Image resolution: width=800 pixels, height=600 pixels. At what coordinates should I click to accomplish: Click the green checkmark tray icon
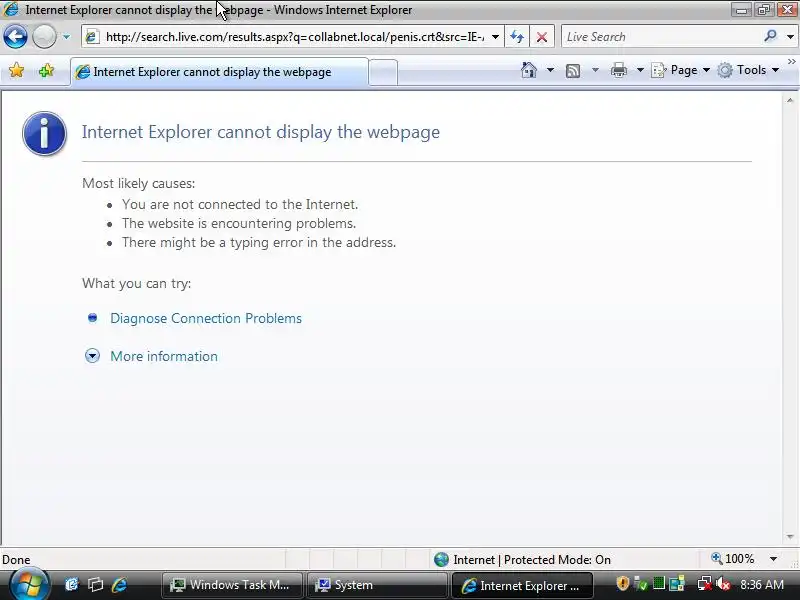[x=641, y=584]
